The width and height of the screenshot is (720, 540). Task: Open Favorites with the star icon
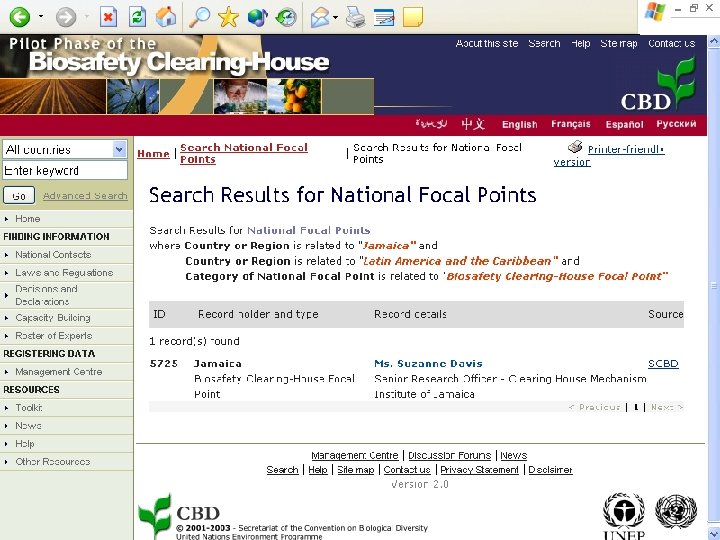click(x=228, y=17)
